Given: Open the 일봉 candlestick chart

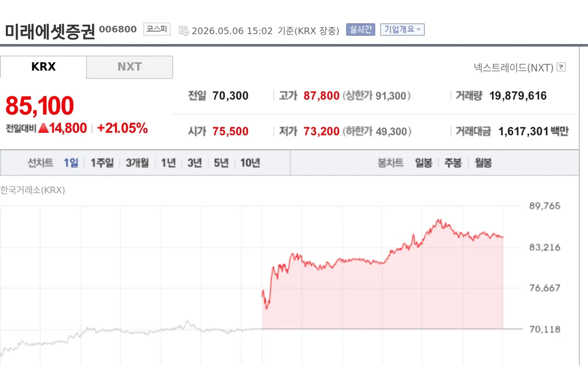Looking at the screenshot, I should click(x=424, y=163).
